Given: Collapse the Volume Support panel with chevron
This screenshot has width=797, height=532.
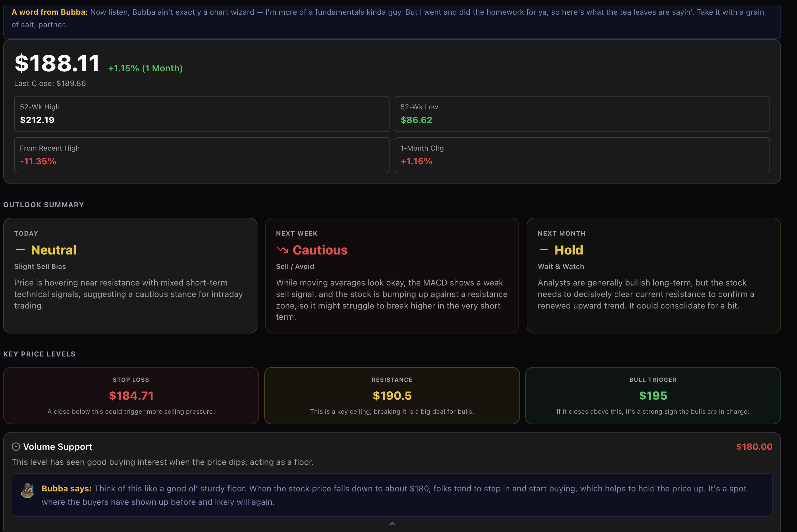Looking at the screenshot, I should tap(392, 523).
